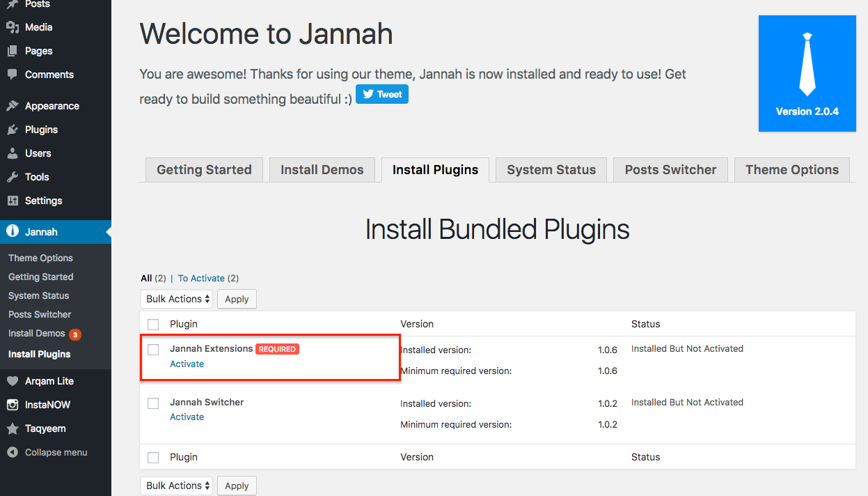Click the bottom Apply button

coord(237,486)
